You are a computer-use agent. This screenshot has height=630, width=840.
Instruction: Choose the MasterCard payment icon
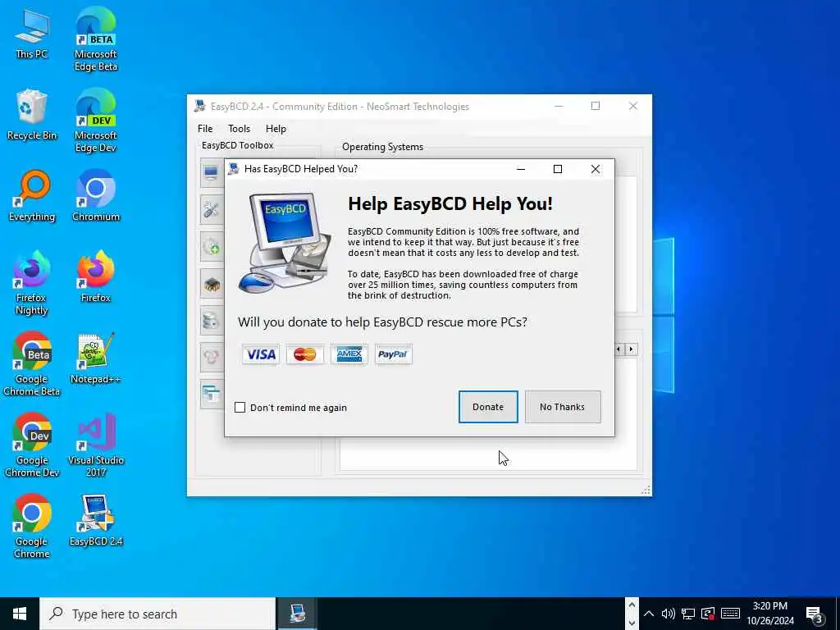pyautogui.click(x=305, y=354)
